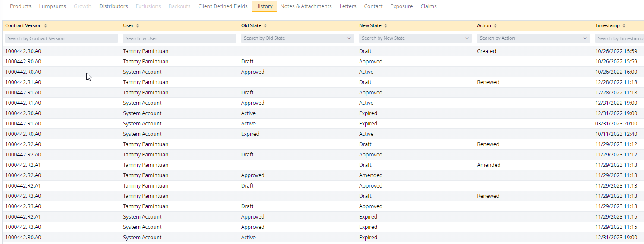
Task: Click the Search by Timestamp field
Action: click(x=619, y=38)
